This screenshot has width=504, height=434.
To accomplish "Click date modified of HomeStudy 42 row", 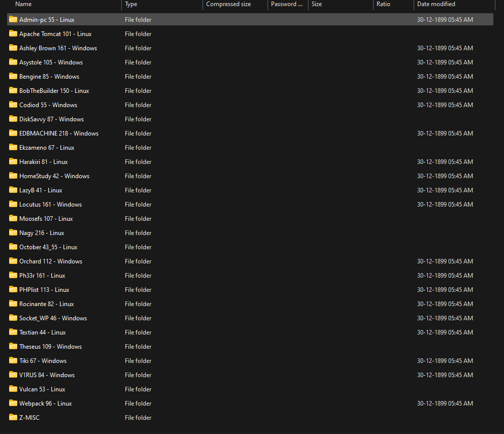I will tap(445, 176).
